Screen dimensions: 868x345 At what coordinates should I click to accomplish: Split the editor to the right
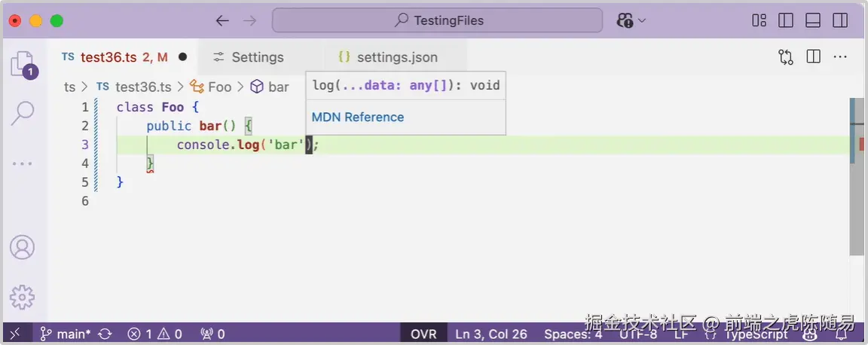point(813,56)
